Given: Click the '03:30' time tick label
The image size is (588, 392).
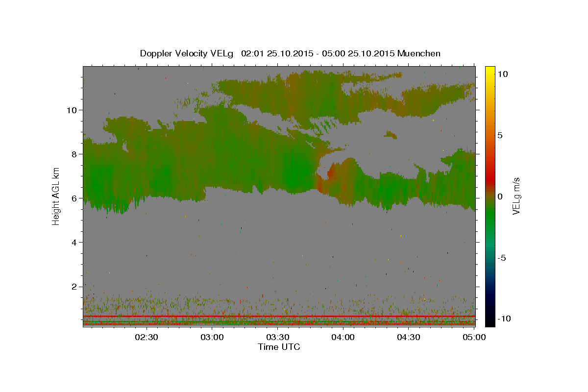Looking at the screenshot, I should [277, 337].
